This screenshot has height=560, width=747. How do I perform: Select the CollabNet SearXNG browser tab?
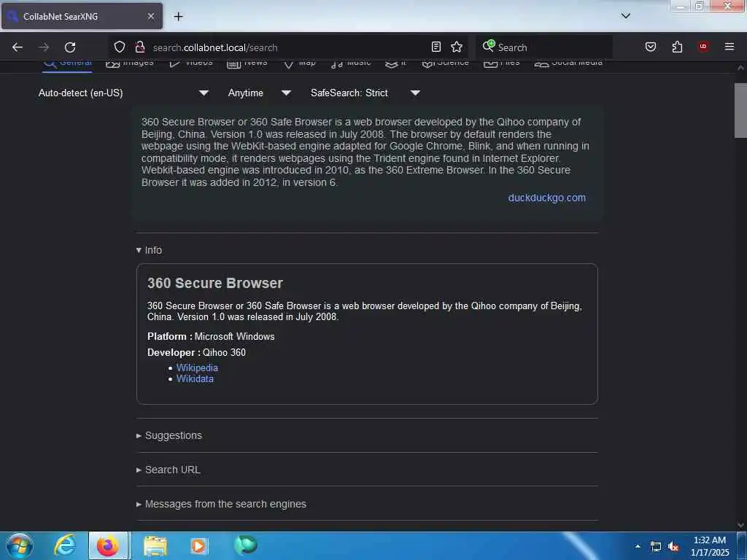coord(82,16)
